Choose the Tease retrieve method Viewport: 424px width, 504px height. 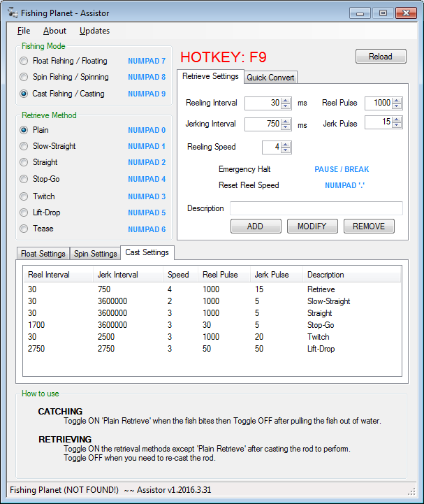(x=36, y=229)
